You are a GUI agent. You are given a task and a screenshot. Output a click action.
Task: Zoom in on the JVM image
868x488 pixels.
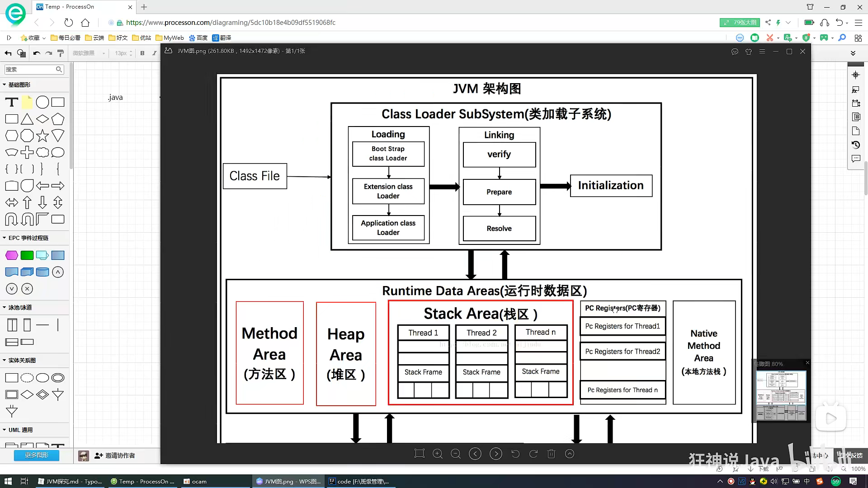(x=438, y=454)
